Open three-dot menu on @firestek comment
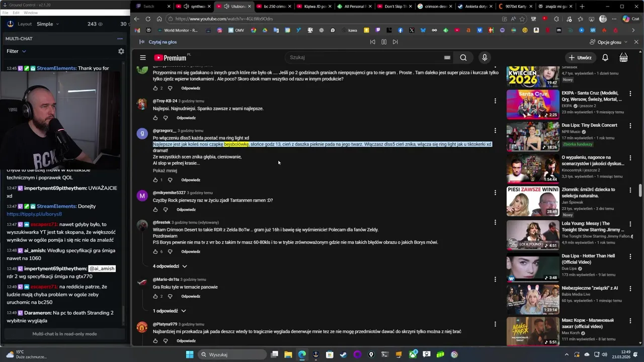Viewport: 644px width, 362px height. coord(495,222)
